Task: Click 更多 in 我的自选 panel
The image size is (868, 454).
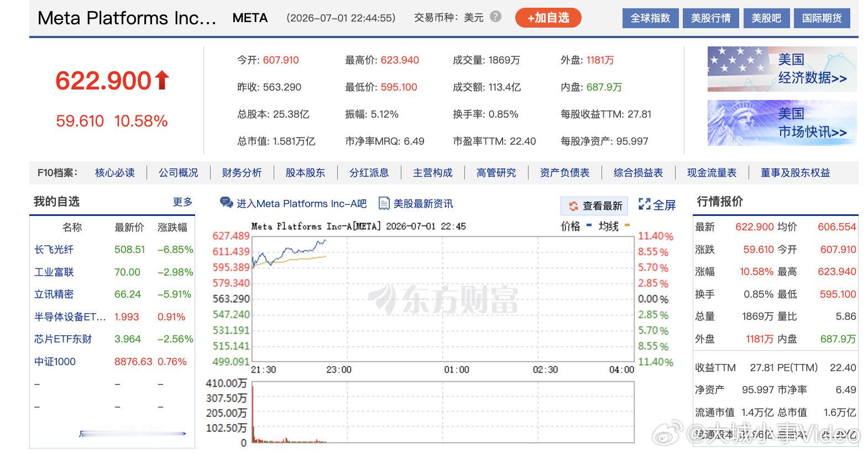Action: tap(182, 202)
